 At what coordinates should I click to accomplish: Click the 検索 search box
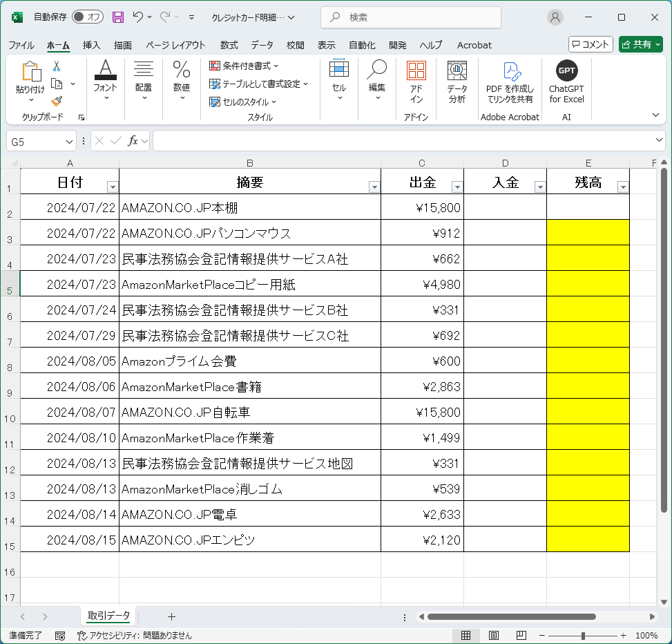pos(410,17)
